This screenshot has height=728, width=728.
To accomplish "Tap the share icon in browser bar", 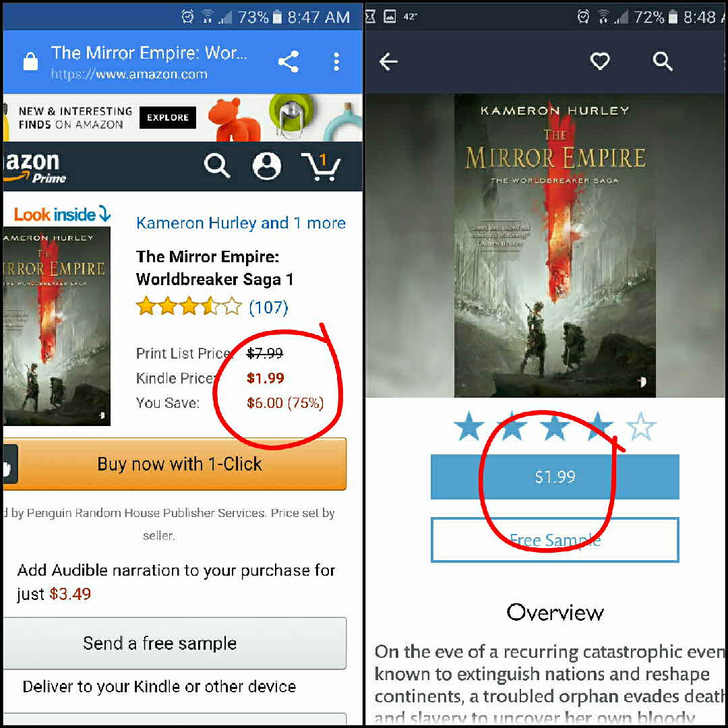I will 288,62.
